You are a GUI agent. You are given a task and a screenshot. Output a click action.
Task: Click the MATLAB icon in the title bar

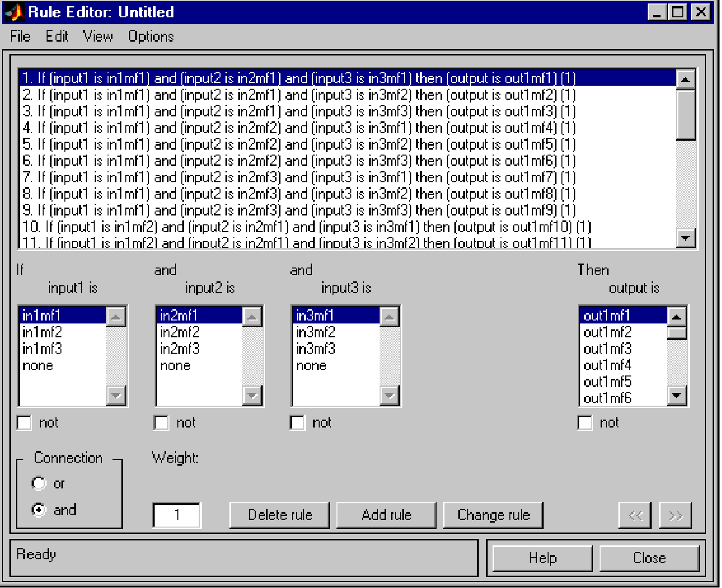point(14,12)
